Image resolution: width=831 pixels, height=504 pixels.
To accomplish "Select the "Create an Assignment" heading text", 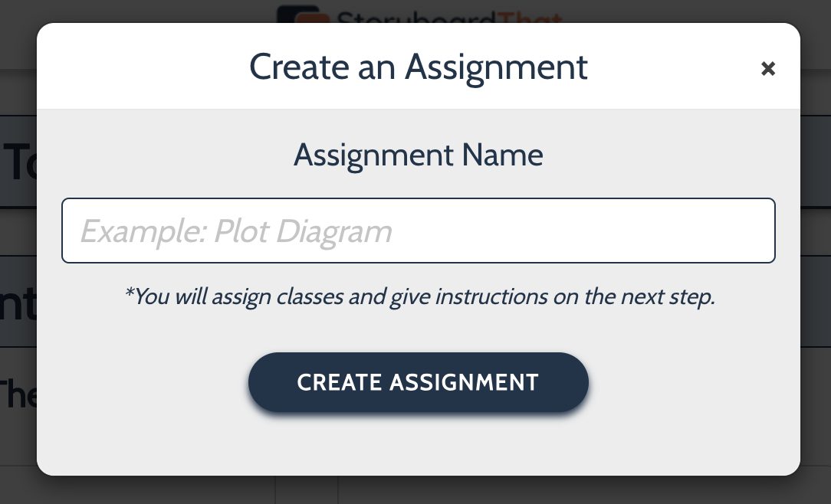I will click(x=418, y=67).
